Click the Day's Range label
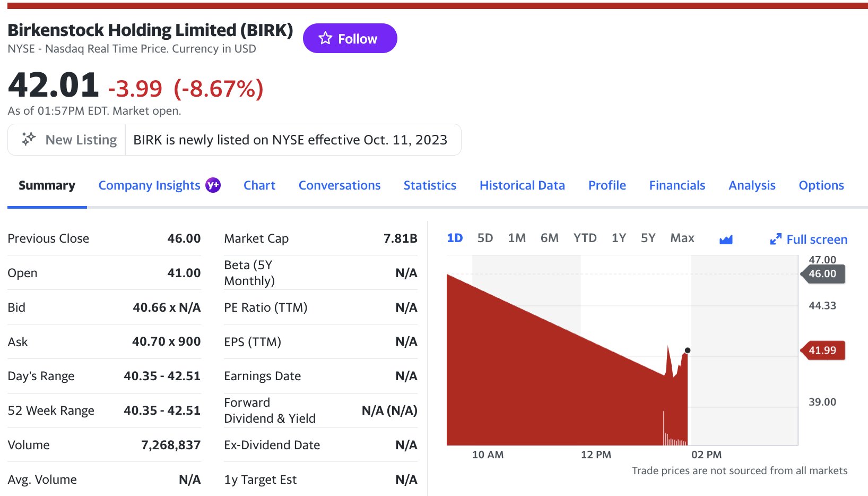868x496 pixels. point(41,376)
